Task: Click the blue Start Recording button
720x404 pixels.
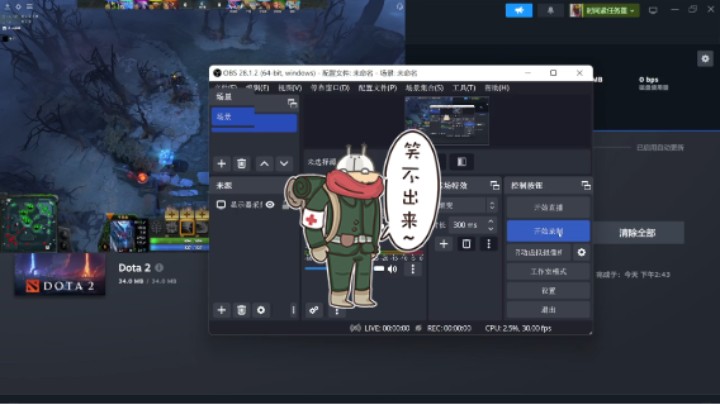Action: pyautogui.click(x=548, y=231)
